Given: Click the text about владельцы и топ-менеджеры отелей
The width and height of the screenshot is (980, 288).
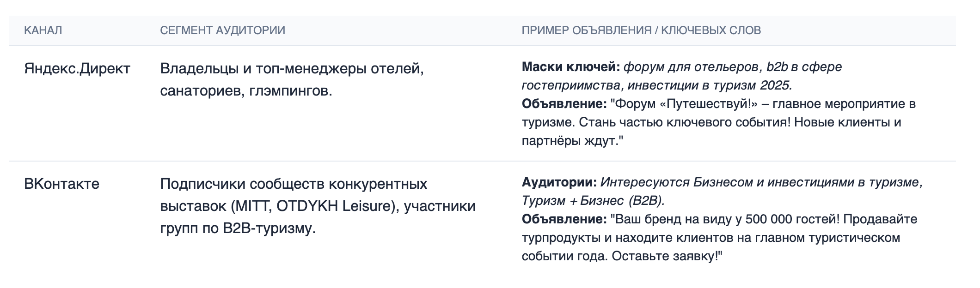Looking at the screenshot, I should 292,69.
